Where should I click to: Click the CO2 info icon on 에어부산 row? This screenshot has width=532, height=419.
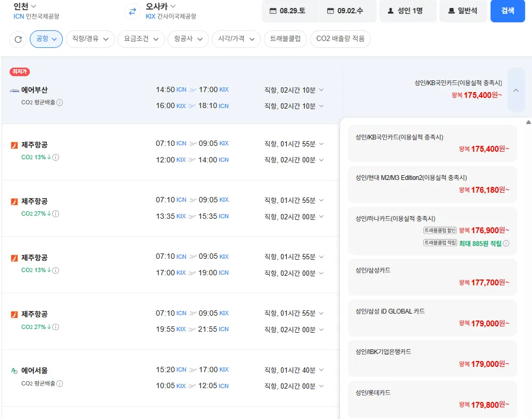click(x=60, y=103)
